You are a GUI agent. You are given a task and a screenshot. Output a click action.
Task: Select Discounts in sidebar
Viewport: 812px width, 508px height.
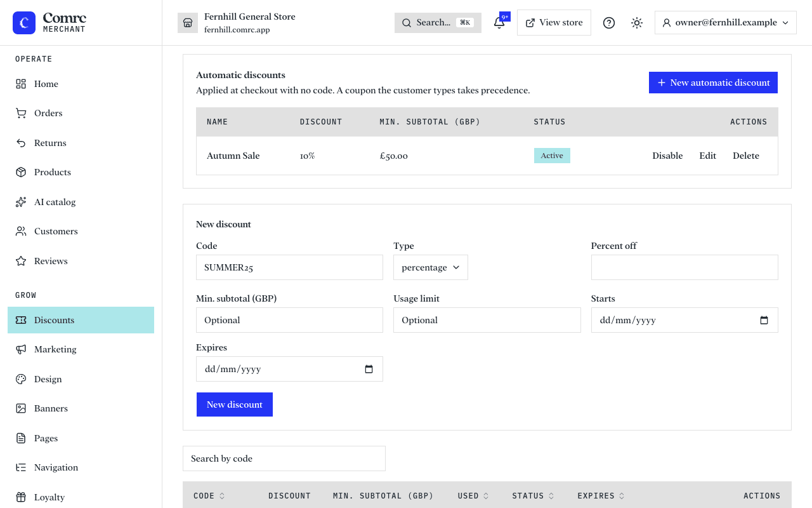click(x=81, y=320)
